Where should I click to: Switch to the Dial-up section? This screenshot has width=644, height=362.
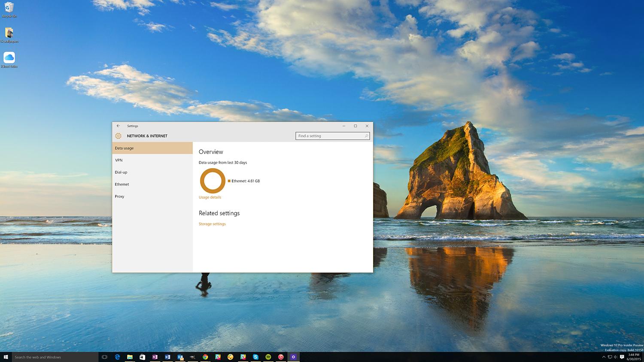point(152,172)
